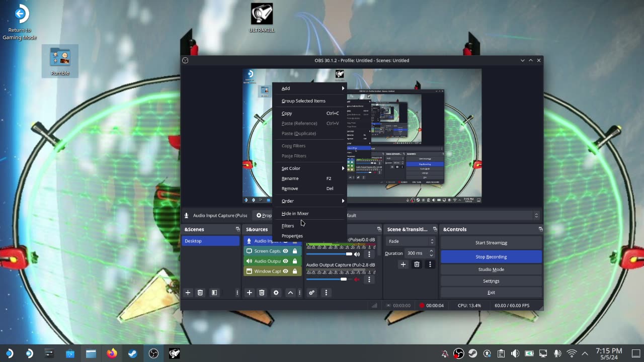644x362 pixels.
Task: Click the Exit button in Controls
Action: coord(491,293)
